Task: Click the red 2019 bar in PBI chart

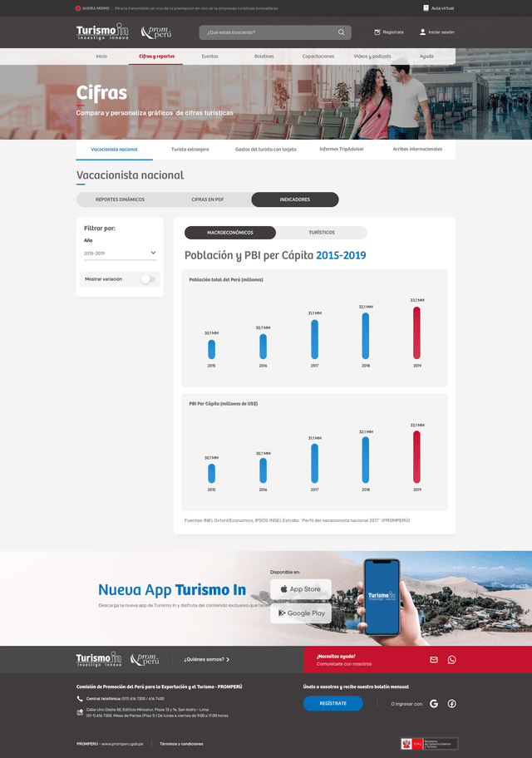Action: click(x=417, y=457)
